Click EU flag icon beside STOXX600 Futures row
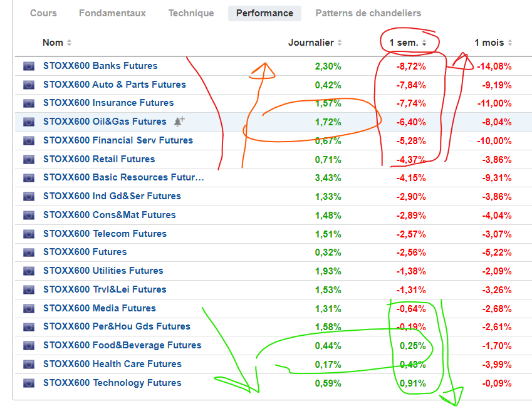532x416 pixels. click(29, 252)
